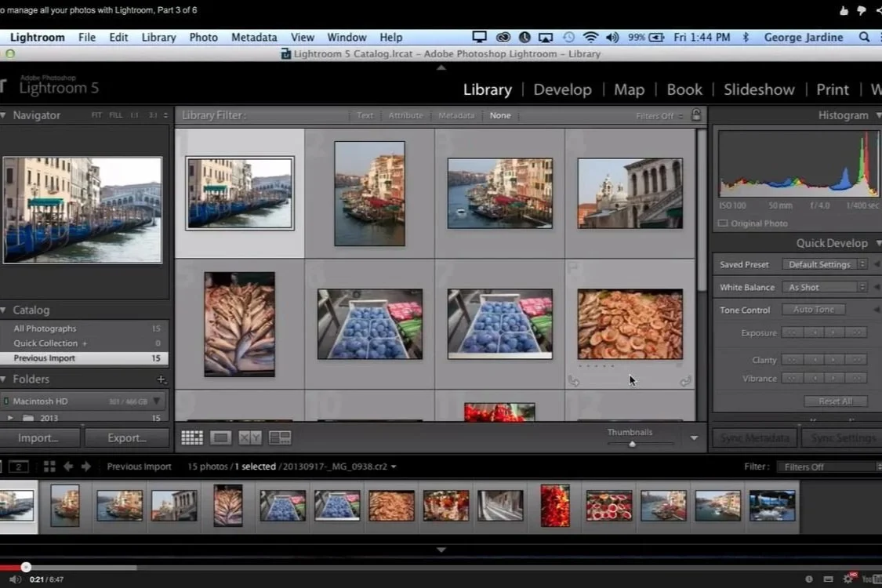Image resolution: width=882 pixels, height=588 pixels.
Task: Click the add folder plus icon
Action: point(162,379)
